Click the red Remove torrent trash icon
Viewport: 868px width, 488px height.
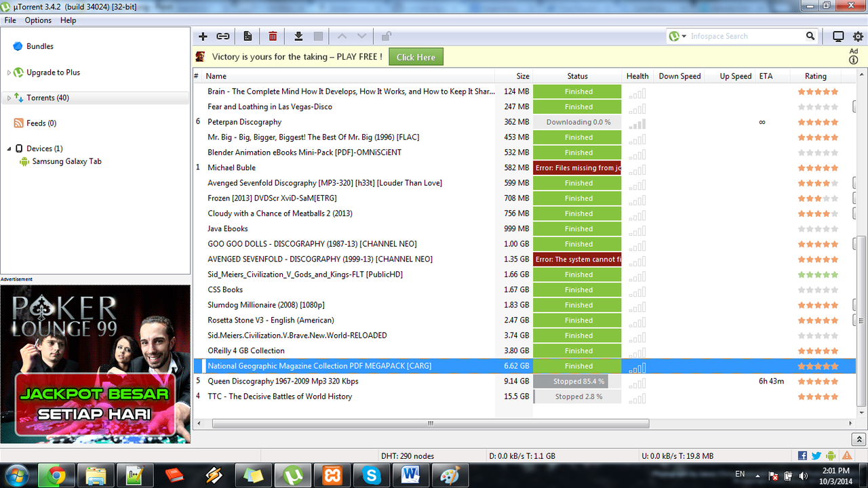[273, 36]
